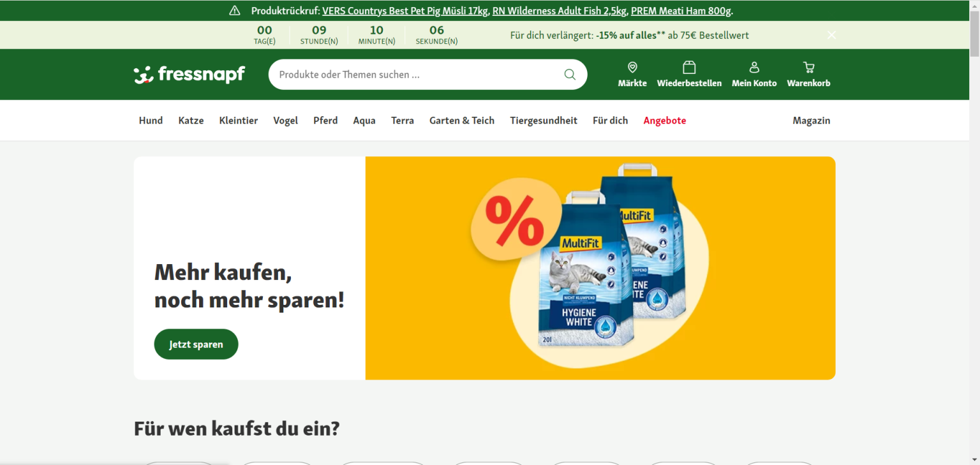
Task: Expand the Für dich menu
Action: (x=610, y=121)
